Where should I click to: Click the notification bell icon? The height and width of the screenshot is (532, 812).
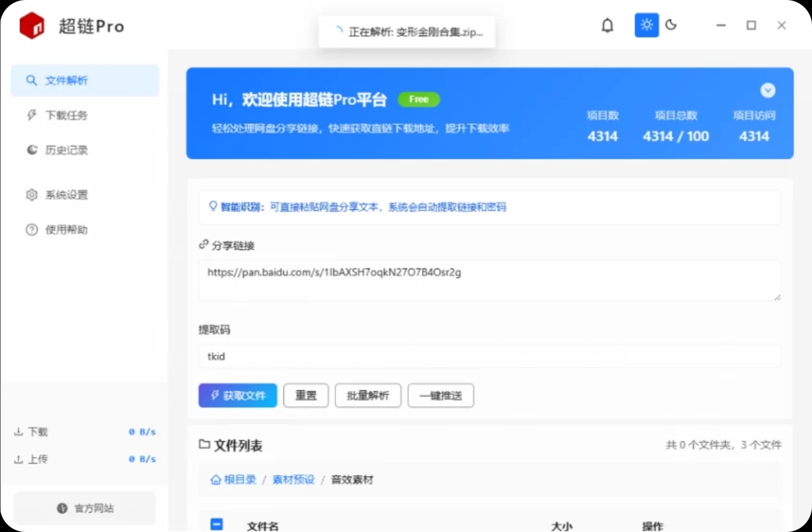(608, 25)
